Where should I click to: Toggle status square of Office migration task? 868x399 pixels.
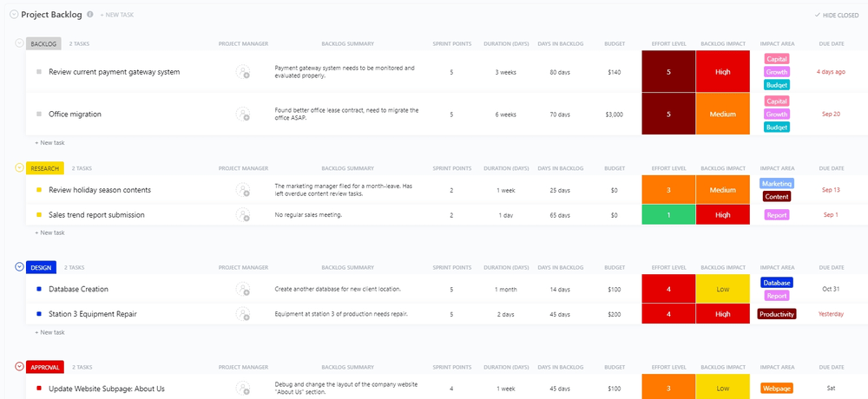coord(39,114)
